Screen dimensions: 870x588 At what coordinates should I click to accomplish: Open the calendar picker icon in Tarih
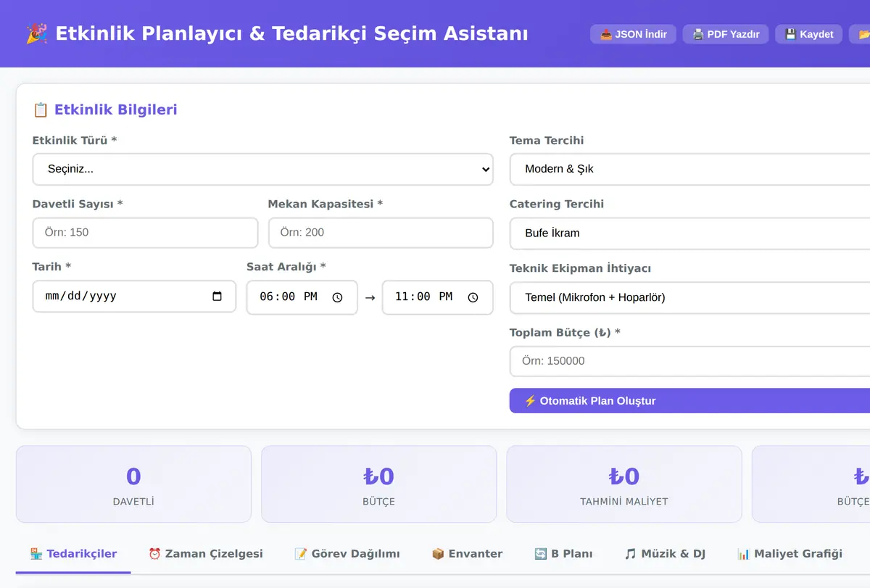point(217,297)
